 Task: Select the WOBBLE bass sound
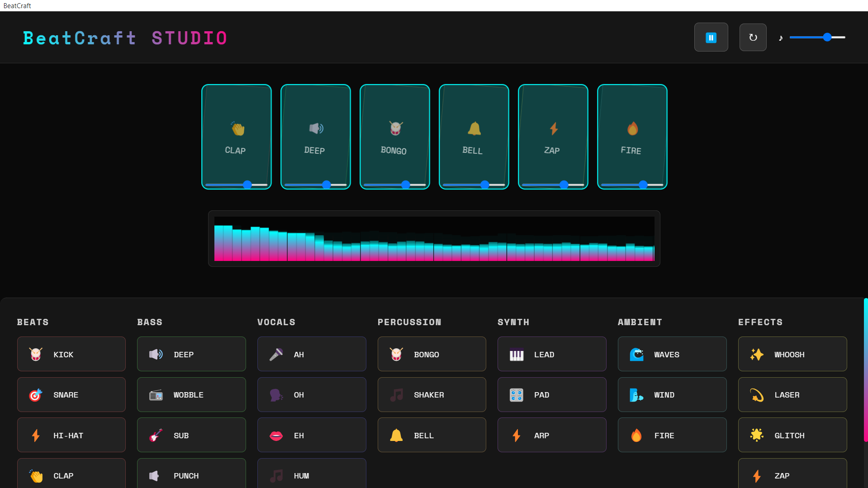[x=191, y=394]
